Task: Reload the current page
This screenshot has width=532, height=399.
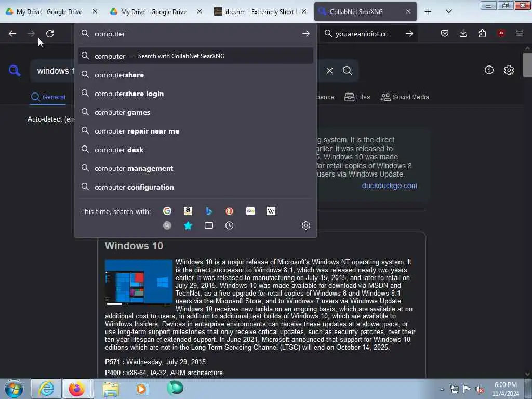Action: (50, 34)
